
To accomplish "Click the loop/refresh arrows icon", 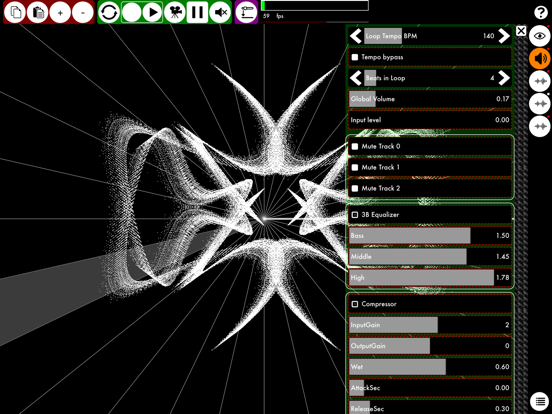I will [x=109, y=12].
